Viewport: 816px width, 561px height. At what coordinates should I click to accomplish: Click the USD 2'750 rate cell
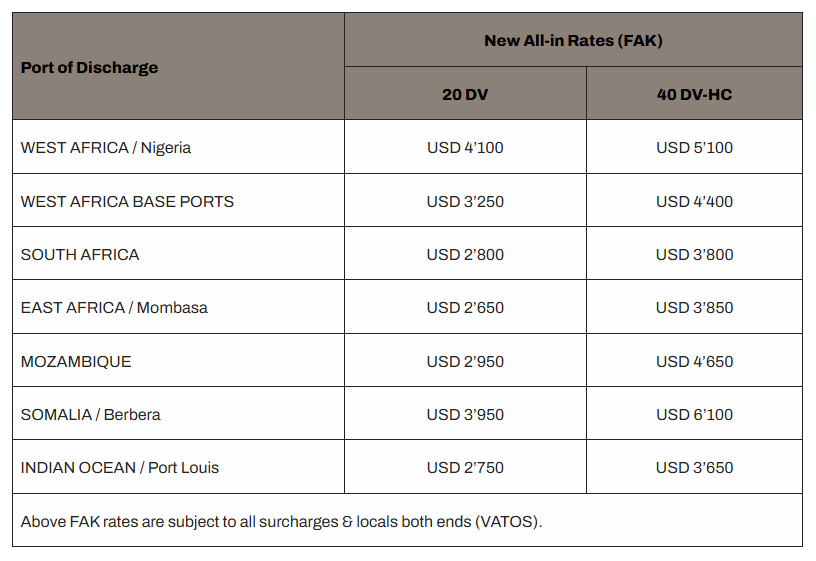point(465,468)
